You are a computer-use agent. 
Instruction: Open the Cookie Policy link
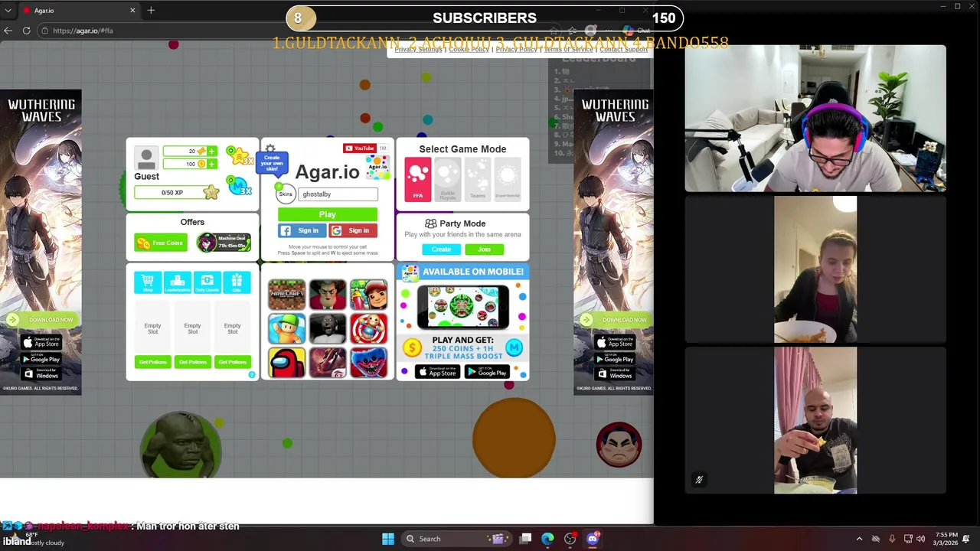click(469, 50)
